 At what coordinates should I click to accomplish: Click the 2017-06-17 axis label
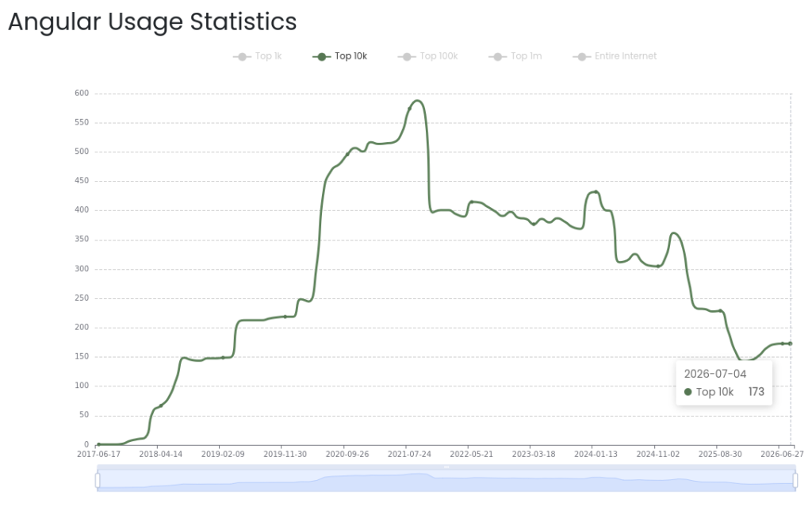tap(98, 454)
